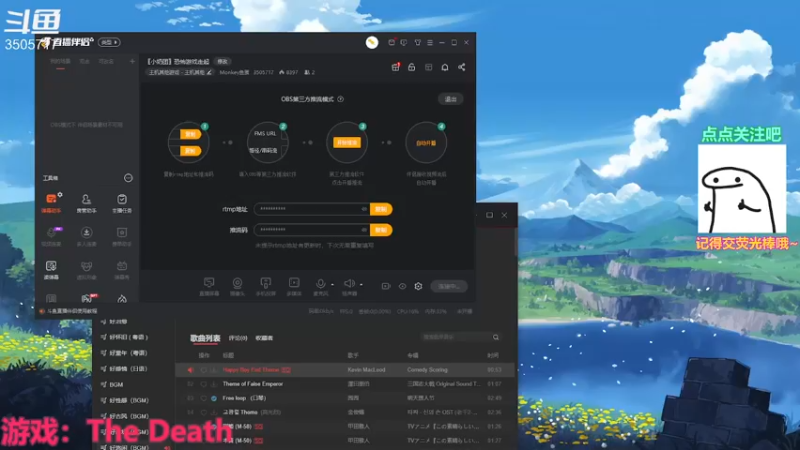Toggle the microphone icon on bottom toolbar
This screenshot has height=450, width=800.
320,284
